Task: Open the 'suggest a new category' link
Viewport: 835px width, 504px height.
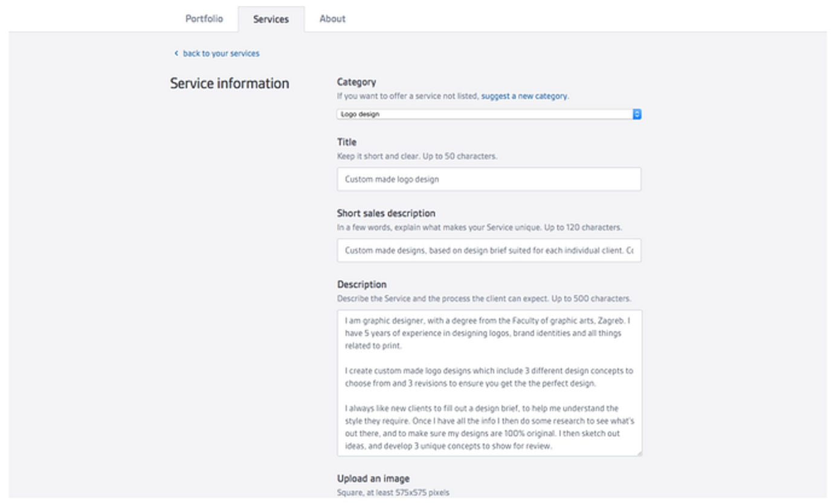Action: tap(524, 96)
